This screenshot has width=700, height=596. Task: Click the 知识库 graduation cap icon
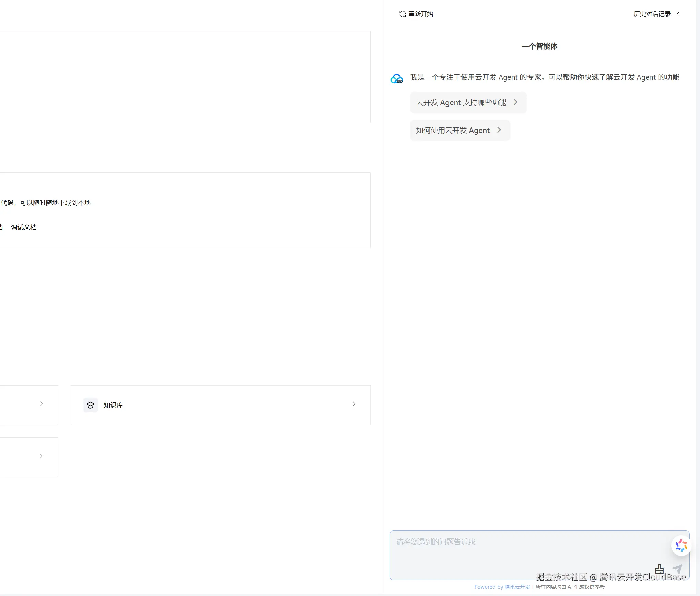click(90, 405)
